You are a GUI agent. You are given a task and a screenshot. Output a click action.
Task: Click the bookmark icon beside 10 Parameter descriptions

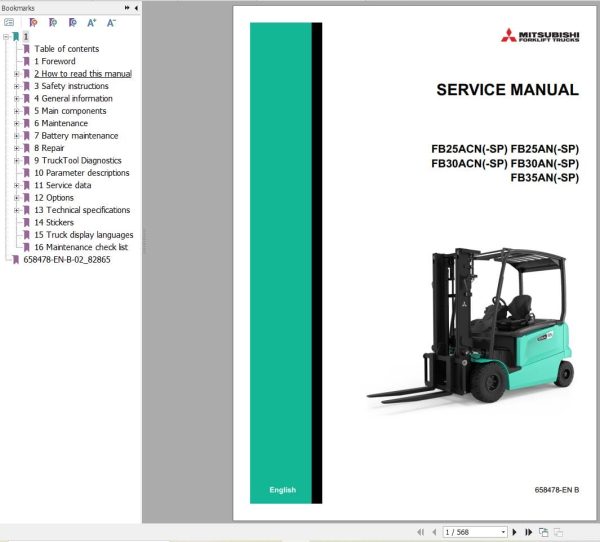click(26, 173)
